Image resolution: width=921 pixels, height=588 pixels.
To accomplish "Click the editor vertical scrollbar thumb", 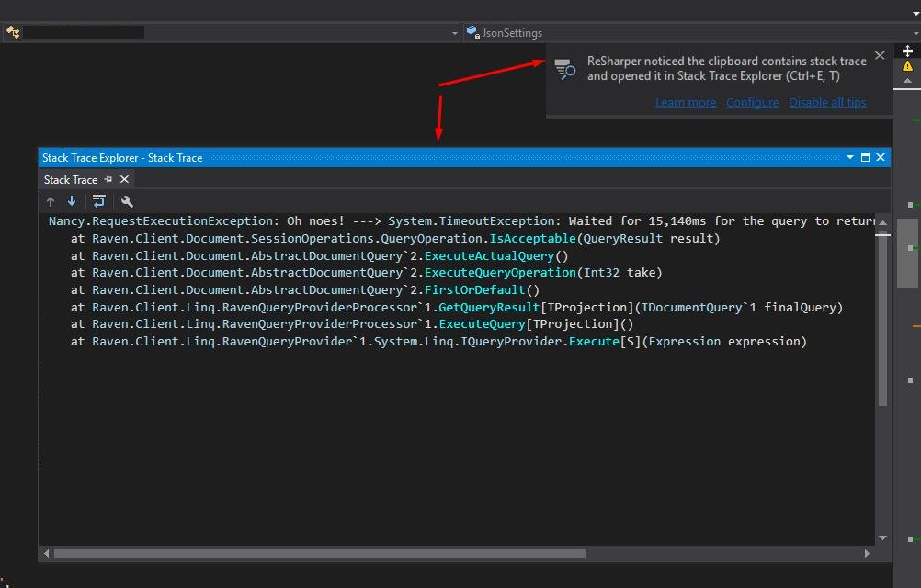I will [x=907, y=253].
